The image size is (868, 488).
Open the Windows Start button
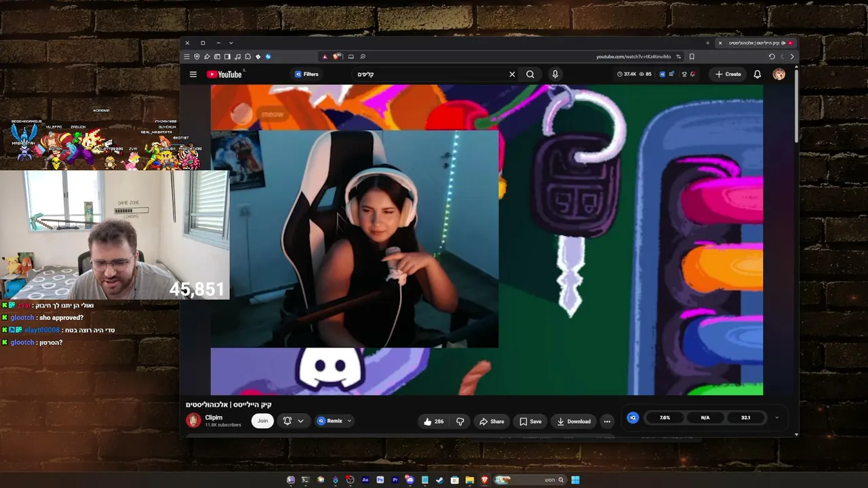pos(575,480)
